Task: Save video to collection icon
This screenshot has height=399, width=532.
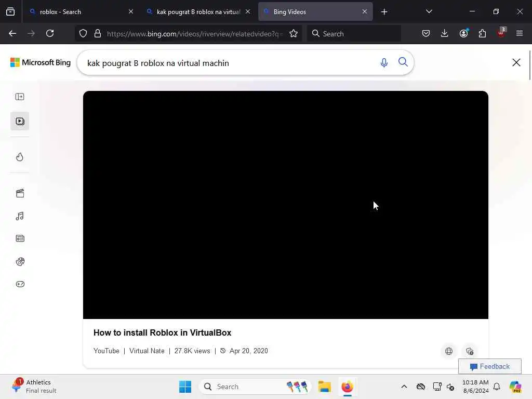Action: (470, 352)
